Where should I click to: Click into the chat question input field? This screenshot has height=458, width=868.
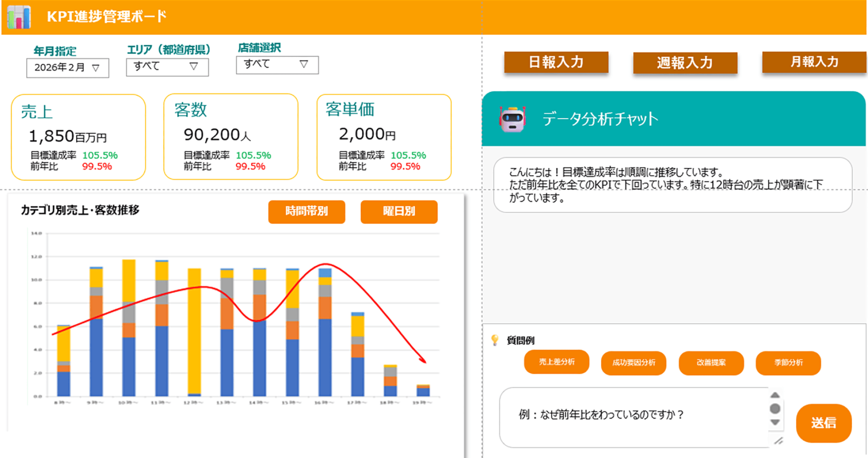[x=634, y=418]
